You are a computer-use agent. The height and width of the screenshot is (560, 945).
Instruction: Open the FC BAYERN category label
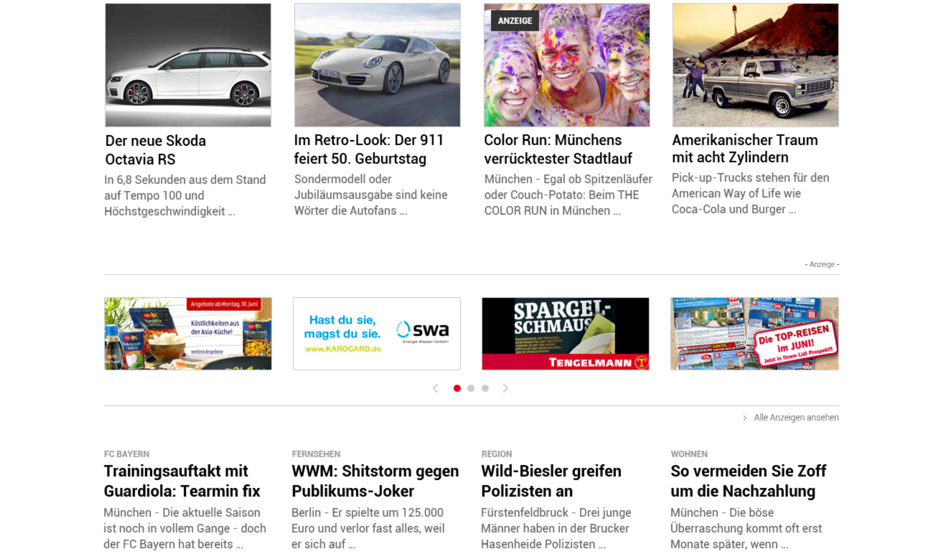pyautogui.click(x=126, y=454)
